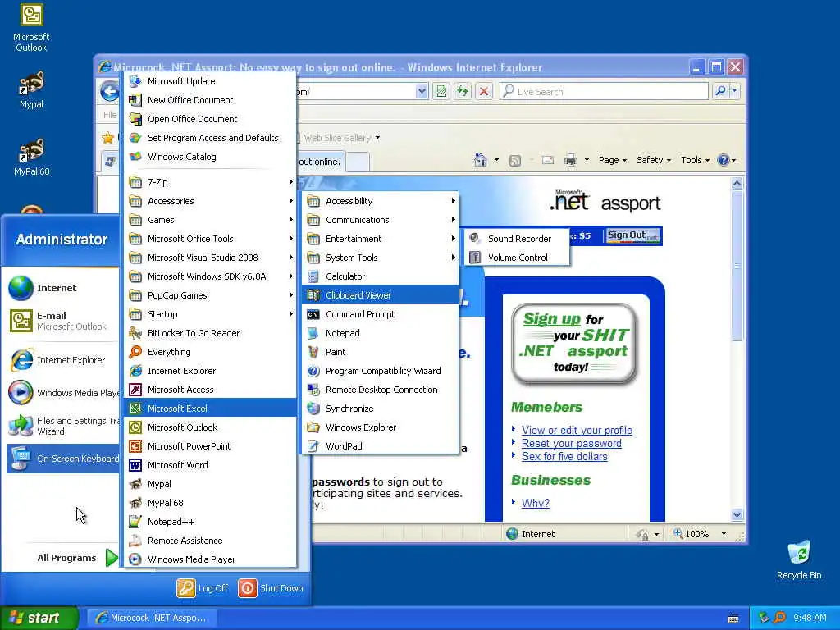Click the Shut Down button

coord(271,588)
